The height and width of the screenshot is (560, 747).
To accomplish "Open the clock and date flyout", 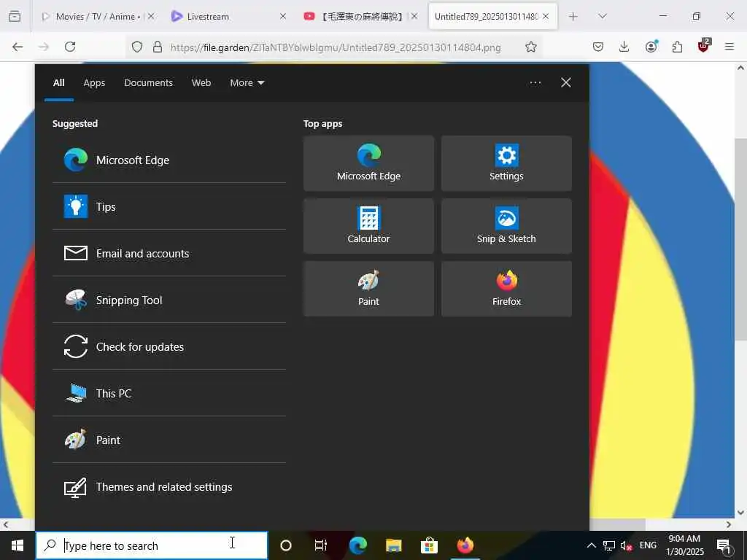I will [684, 545].
